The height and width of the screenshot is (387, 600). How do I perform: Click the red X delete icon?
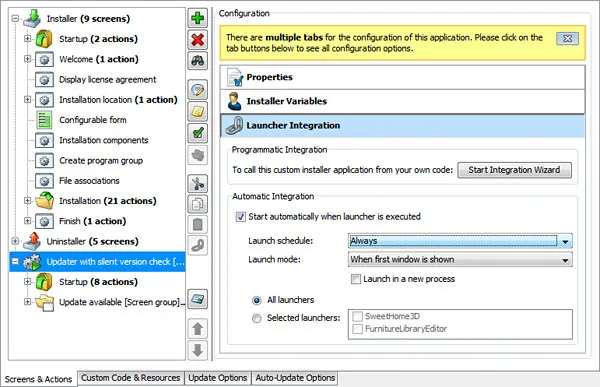(x=197, y=40)
